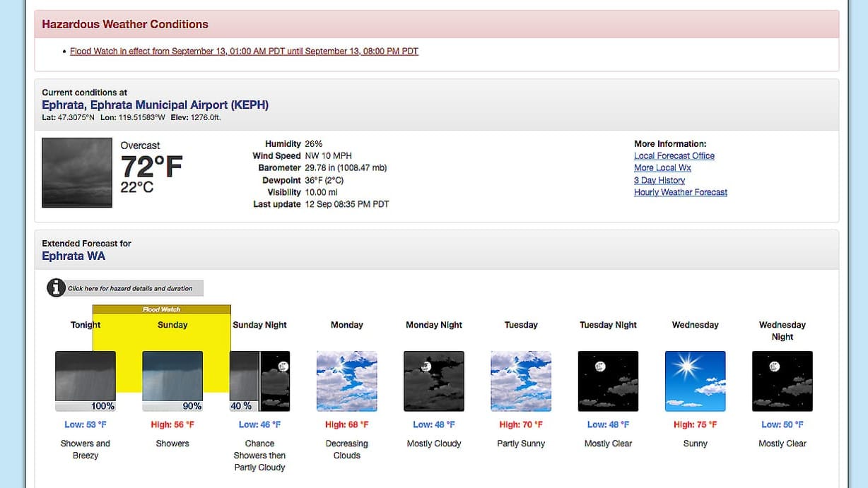Click the 'Showers and Breezy' description
The image size is (868, 488).
pyautogui.click(x=86, y=450)
